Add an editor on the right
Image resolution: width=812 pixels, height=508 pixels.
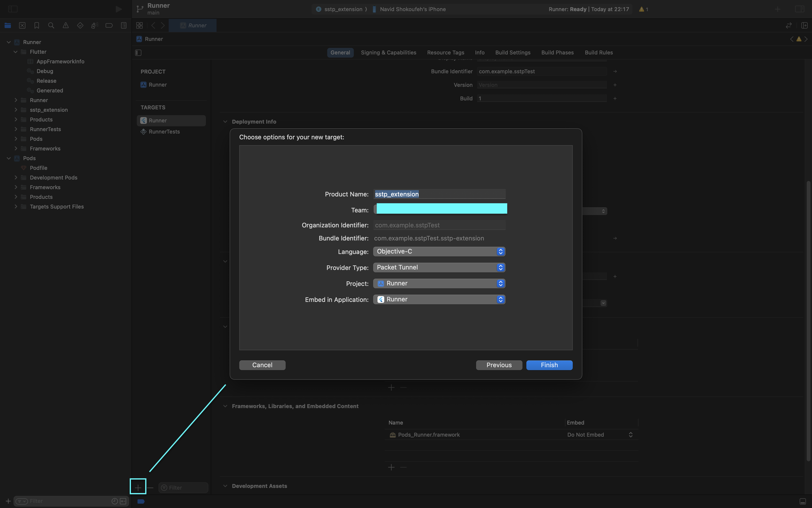pos(804,25)
